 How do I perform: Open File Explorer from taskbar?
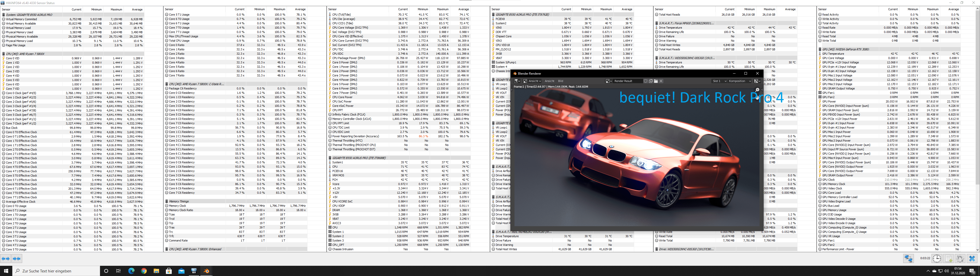(x=156, y=271)
